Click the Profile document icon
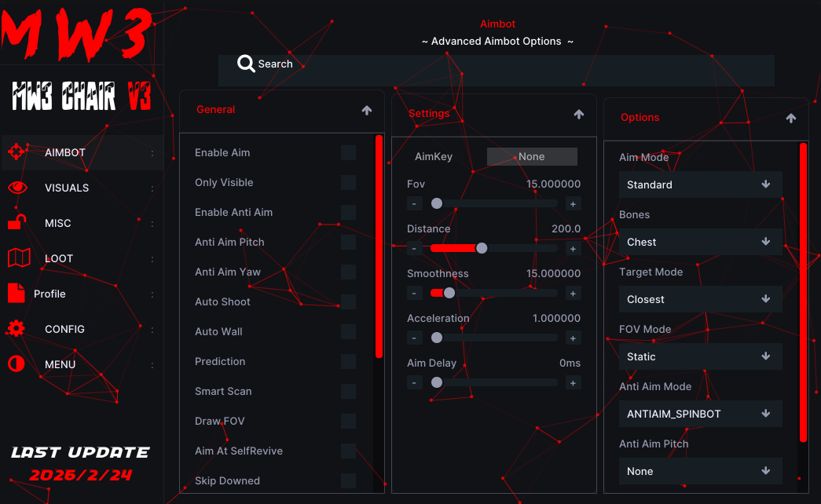 click(16, 293)
